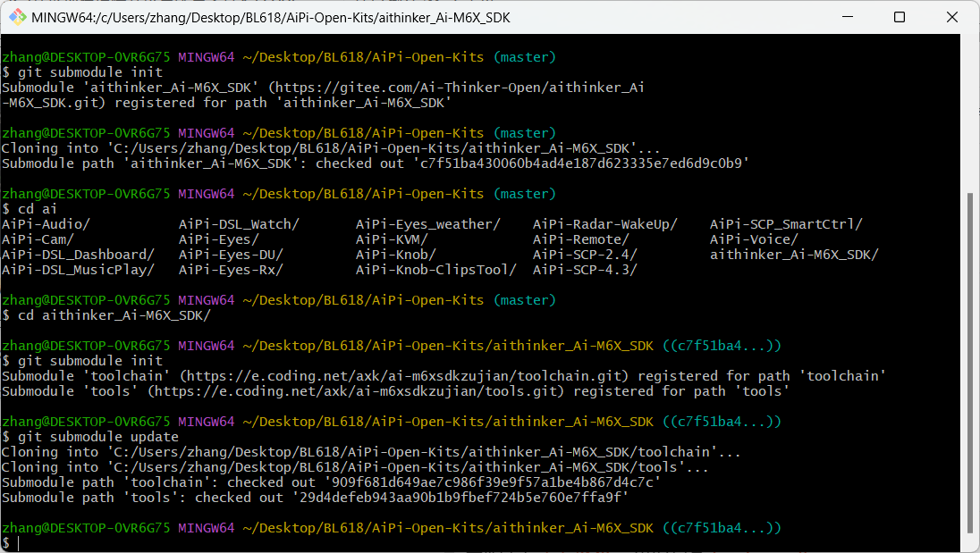Click the toolchain.git coding.net URL
980x553 pixels.
point(404,376)
